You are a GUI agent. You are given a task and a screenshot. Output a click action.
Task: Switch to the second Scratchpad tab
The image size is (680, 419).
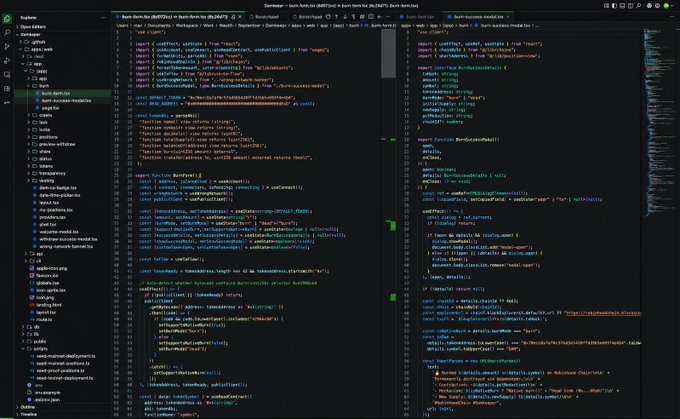coord(308,17)
